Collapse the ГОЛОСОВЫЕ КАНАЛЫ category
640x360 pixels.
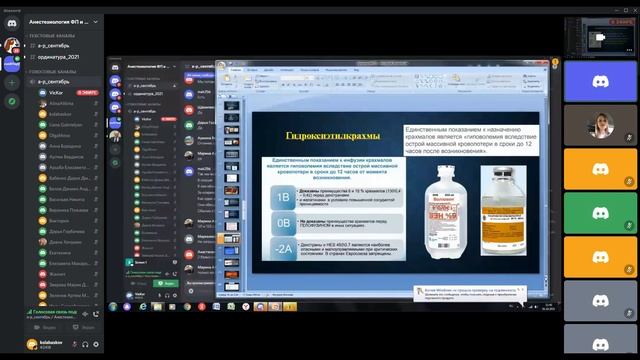(52, 72)
